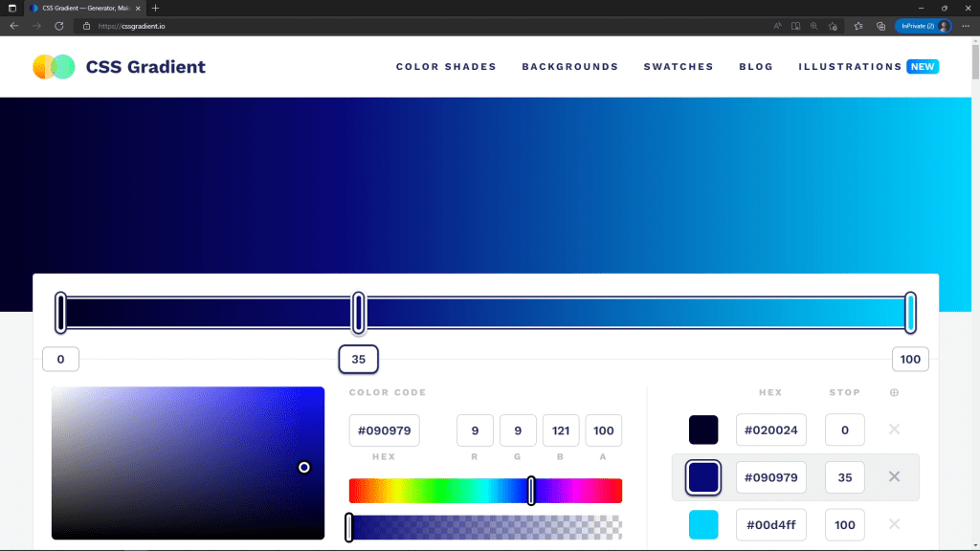
Task: Remove the #00d4ff color stop
Action: (895, 524)
